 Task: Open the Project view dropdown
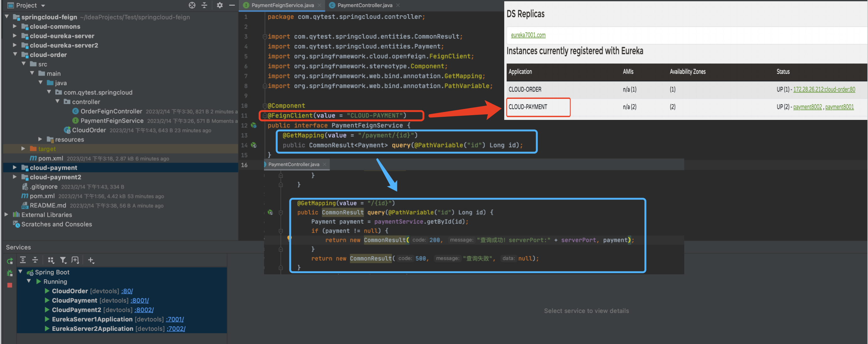[x=43, y=6]
